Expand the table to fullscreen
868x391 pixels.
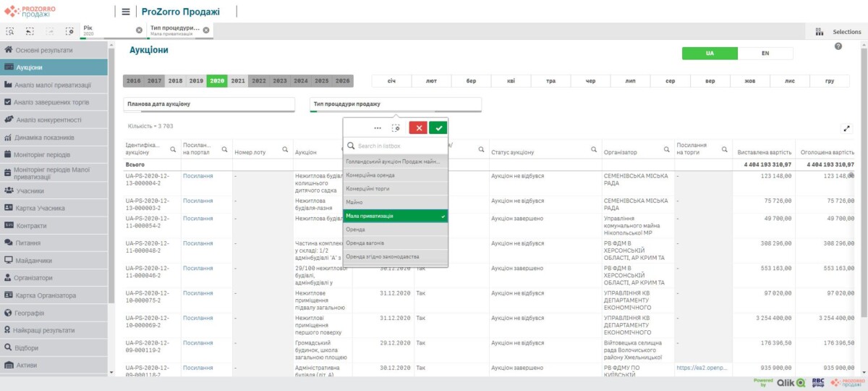pos(847,129)
